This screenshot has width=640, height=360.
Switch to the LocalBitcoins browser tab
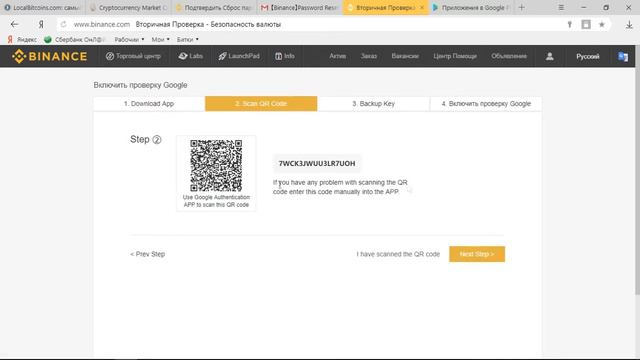[42, 7]
